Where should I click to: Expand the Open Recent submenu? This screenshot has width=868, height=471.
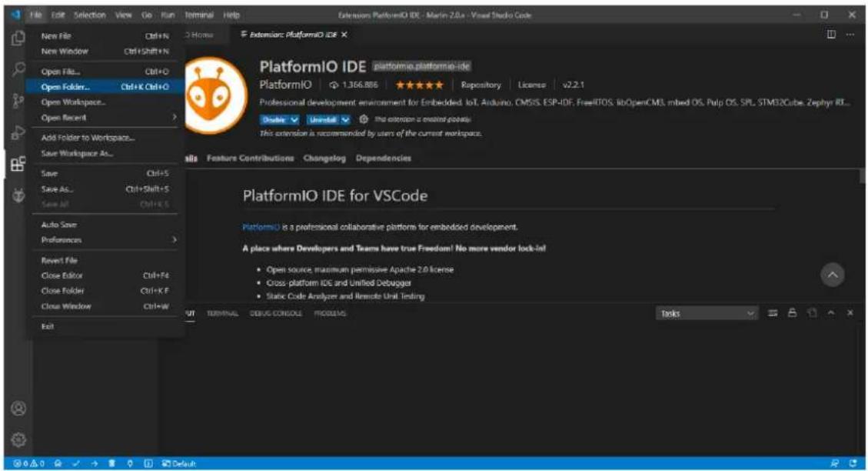point(175,117)
